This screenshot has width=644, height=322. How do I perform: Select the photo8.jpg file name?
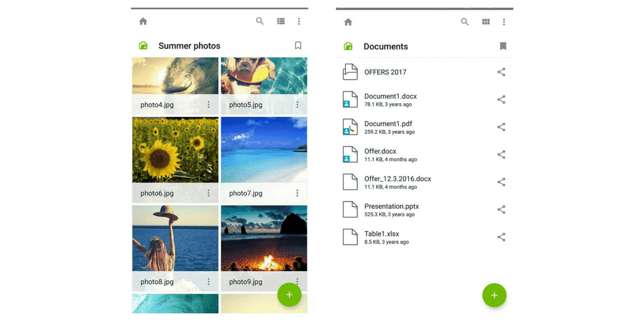[x=157, y=282]
